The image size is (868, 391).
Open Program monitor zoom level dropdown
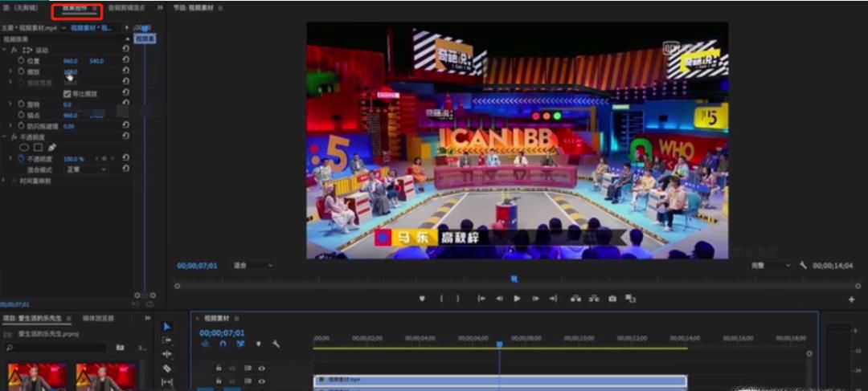pos(253,266)
